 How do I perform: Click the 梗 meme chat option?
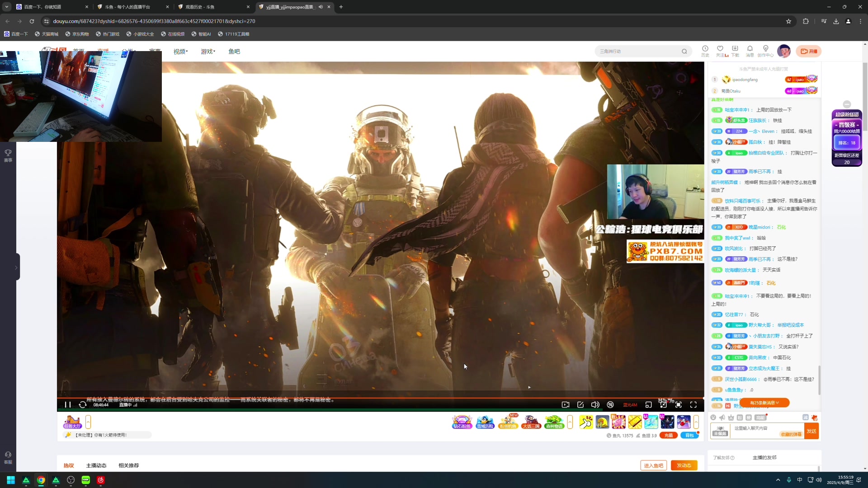coord(749,418)
